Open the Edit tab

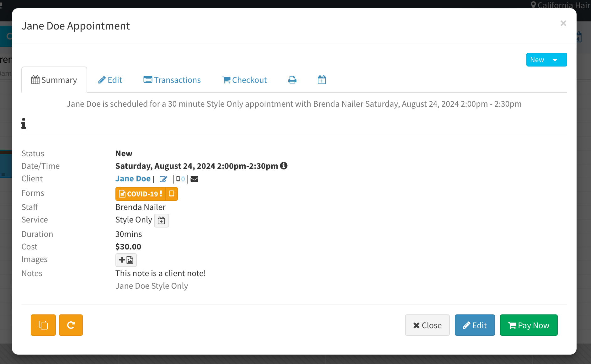(x=110, y=80)
